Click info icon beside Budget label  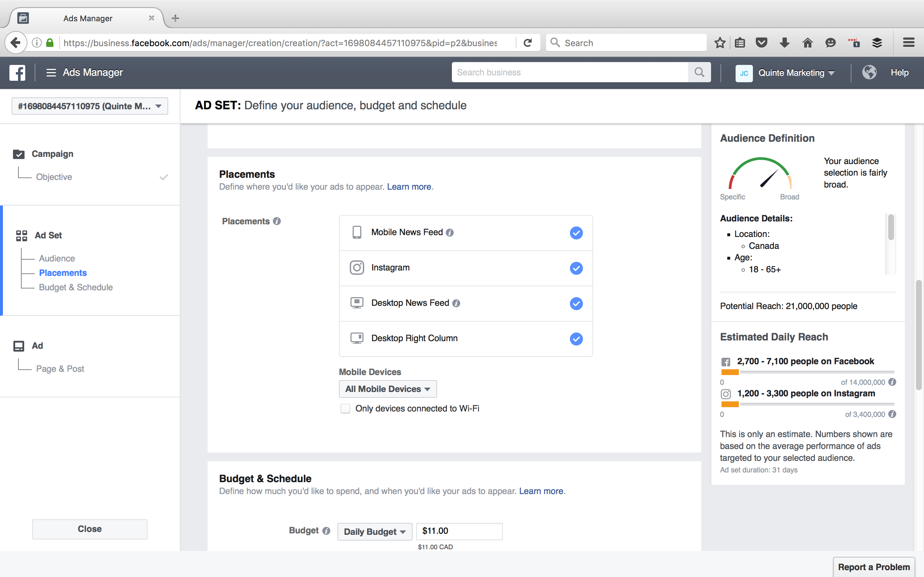click(326, 531)
